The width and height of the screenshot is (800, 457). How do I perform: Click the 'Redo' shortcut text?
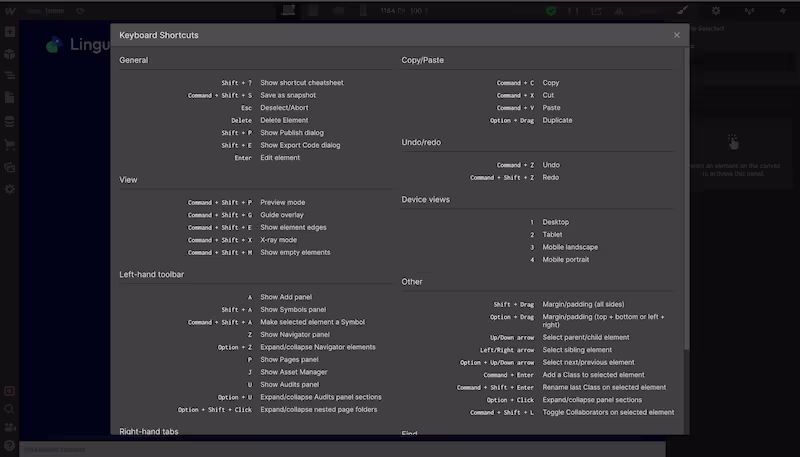[x=551, y=177]
